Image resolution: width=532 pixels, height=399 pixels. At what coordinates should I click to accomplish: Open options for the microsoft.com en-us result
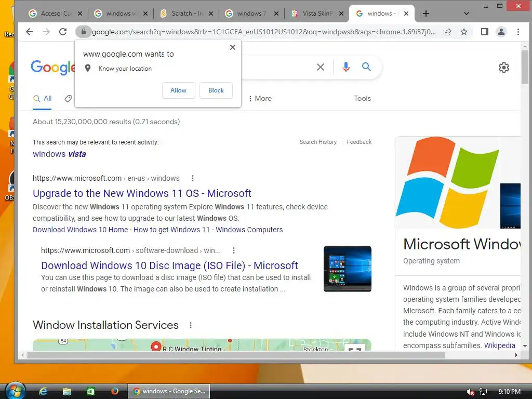(x=193, y=178)
